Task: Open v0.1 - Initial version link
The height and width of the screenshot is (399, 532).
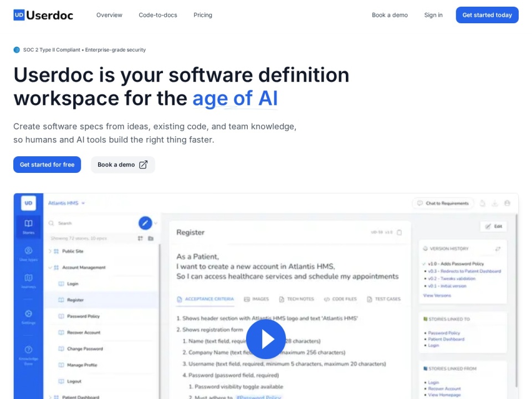Action: pyautogui.click(x=447, y=286)
